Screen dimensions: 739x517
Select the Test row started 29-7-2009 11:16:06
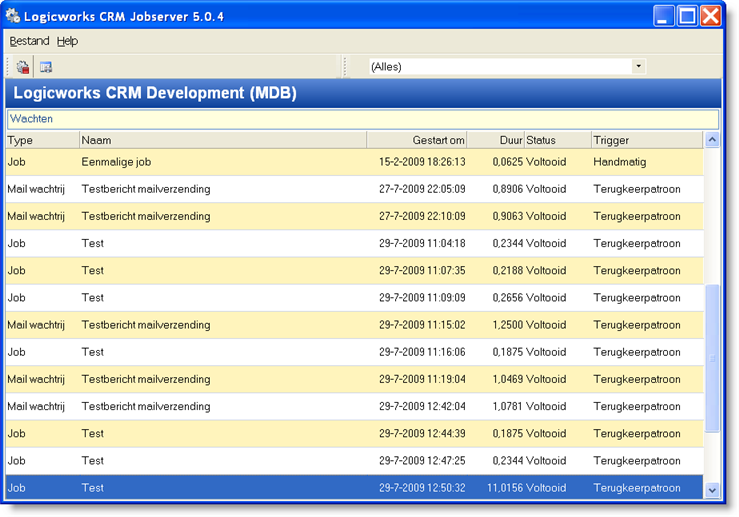point(354,353)
